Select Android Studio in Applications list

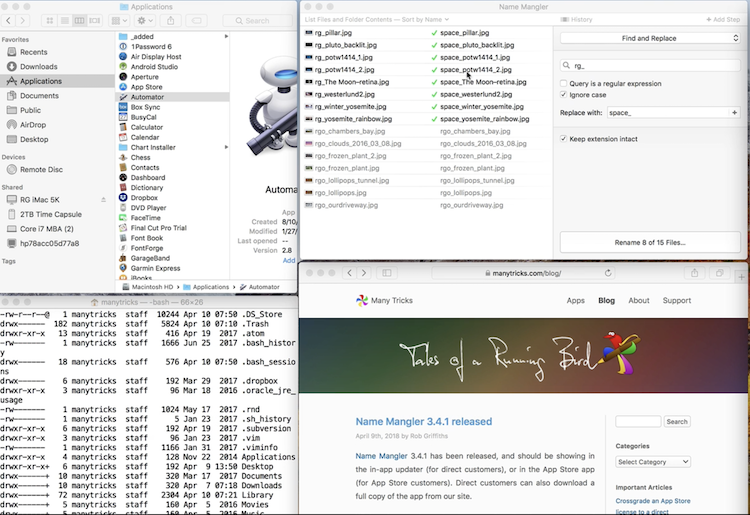point(154,67)
